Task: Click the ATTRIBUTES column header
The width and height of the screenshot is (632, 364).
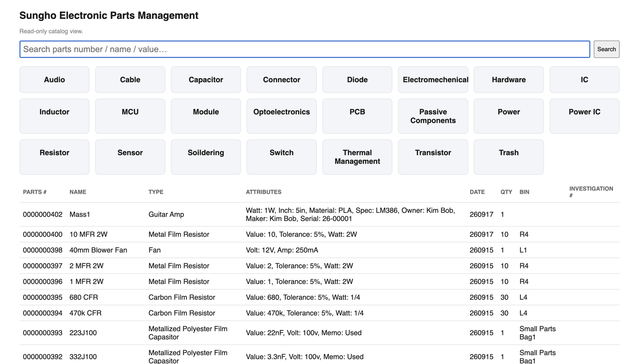Action: point(263,192)
